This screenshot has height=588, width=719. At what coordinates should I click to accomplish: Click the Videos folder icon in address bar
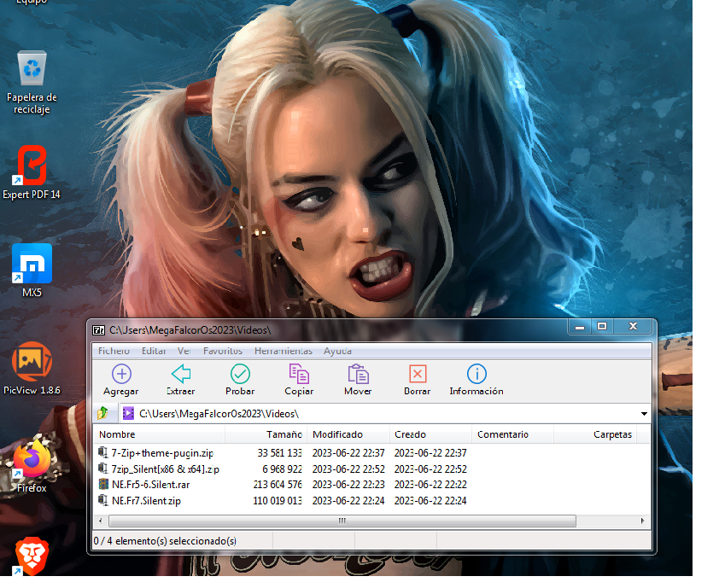(128, 413)
